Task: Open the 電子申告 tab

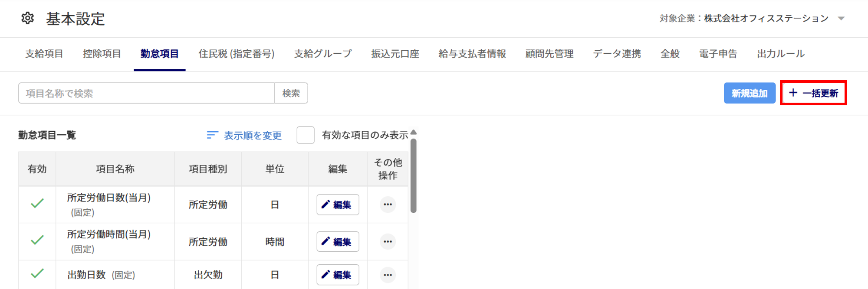Action: [x=718, y=54]
